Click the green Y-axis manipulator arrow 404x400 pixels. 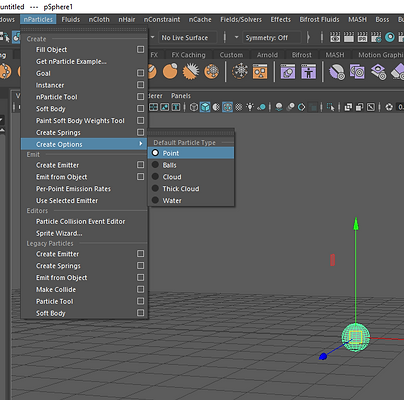(x=356, y=224)
